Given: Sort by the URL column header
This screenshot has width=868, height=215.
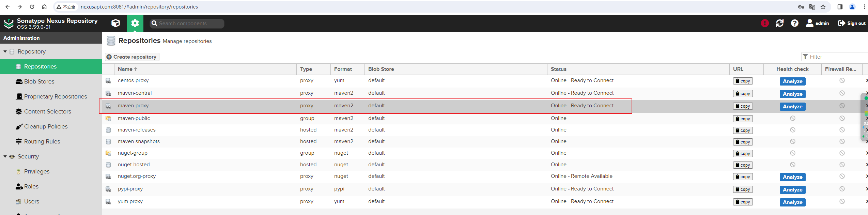Looking at the screenshot, I should click(x=746, y=69).
